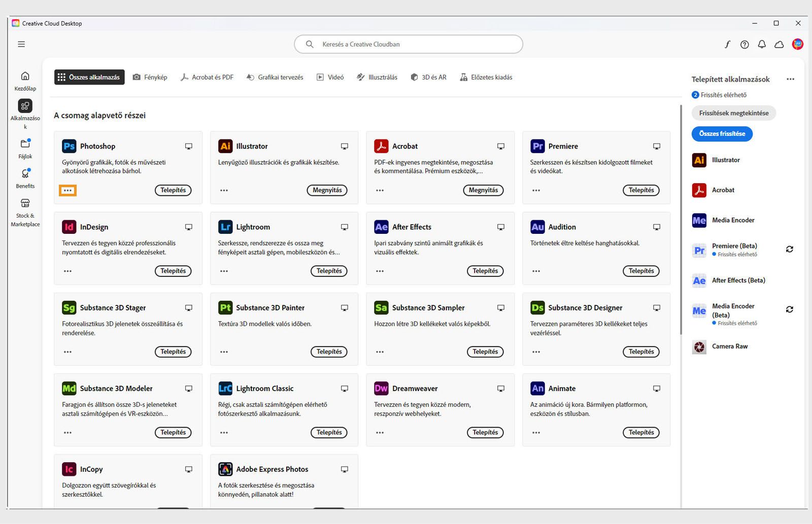Image resolution: width=812 pixels, height=524 pixels.
Task: Install Photoshop with Telepítés button
Action: click(173, 190)
